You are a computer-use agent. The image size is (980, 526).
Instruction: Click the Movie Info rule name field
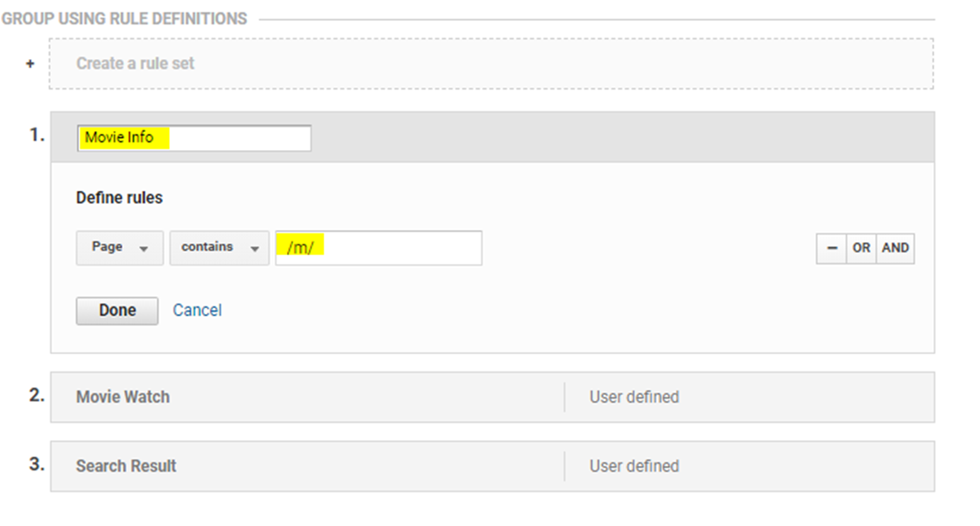[x=193, y=138]
